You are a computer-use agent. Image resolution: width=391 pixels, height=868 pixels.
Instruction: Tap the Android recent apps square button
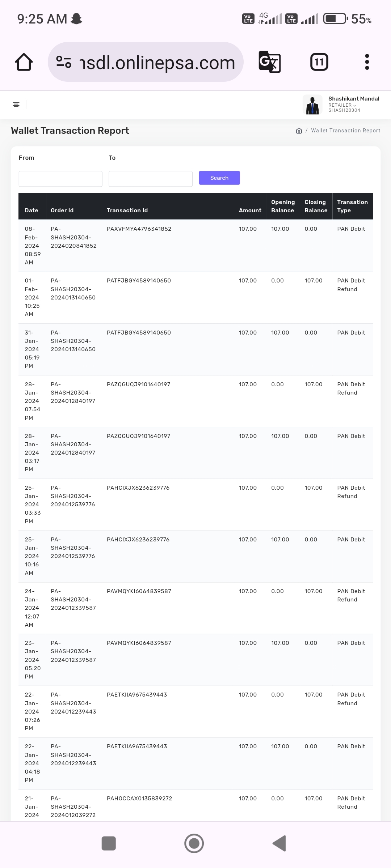[109, 843]
